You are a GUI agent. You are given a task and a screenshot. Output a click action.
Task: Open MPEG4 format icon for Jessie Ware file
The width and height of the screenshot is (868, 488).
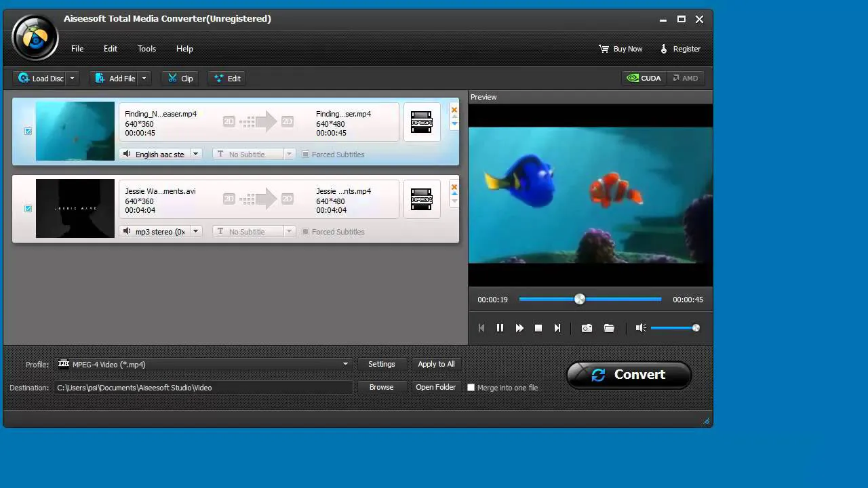[421, 199]
